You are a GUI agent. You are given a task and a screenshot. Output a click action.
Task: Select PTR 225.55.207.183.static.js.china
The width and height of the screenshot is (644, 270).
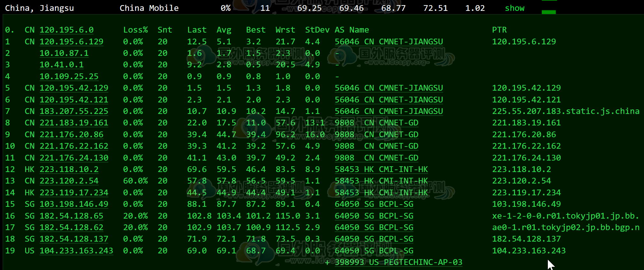566,111
